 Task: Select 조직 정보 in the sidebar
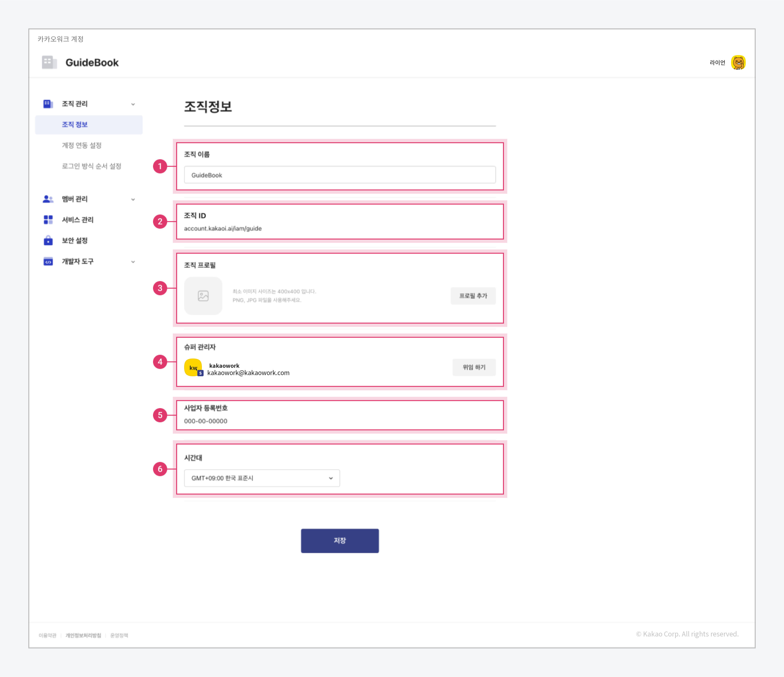(89, 124)
